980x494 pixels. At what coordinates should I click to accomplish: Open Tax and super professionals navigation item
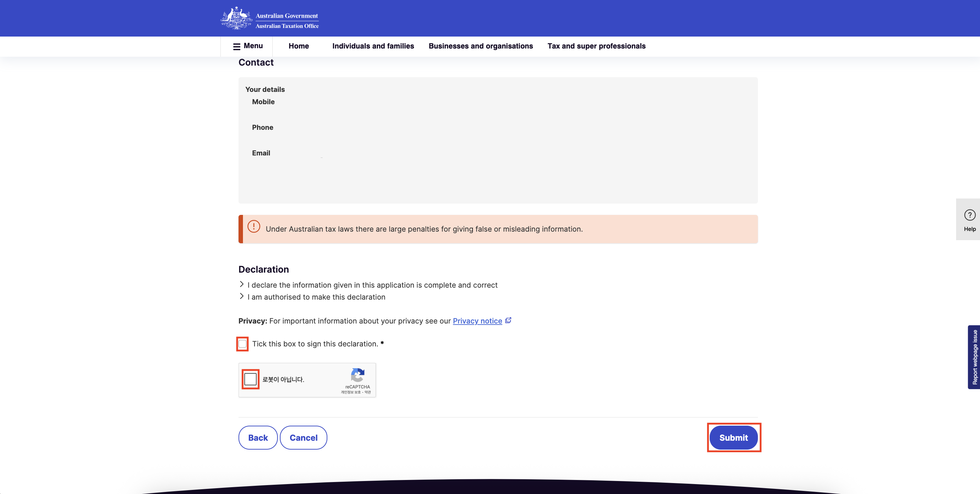[596, 46]
